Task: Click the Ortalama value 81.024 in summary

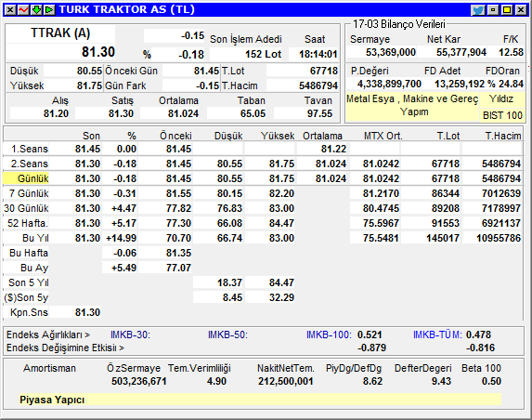Action: click(x=183, y=113)
